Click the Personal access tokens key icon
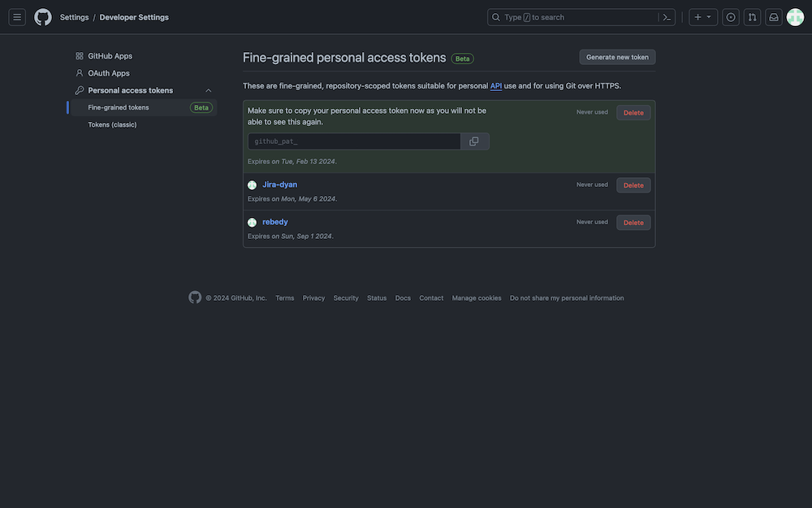The height and width of the screenshot is (508, 812). pos(80,90)
